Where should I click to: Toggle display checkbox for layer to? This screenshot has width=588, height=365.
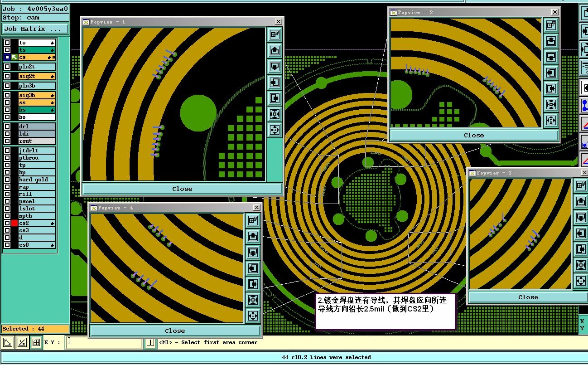pos(7,43)
